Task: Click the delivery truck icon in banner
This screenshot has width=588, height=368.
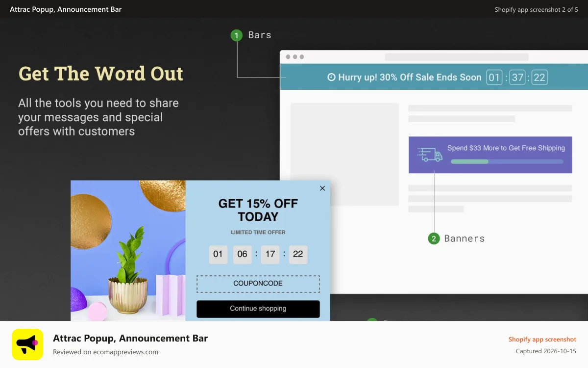Action: click(430, 155)
